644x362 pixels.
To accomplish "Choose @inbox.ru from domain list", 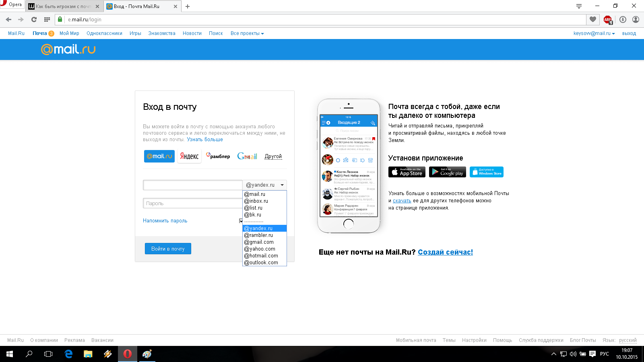I will click(265, 201).
